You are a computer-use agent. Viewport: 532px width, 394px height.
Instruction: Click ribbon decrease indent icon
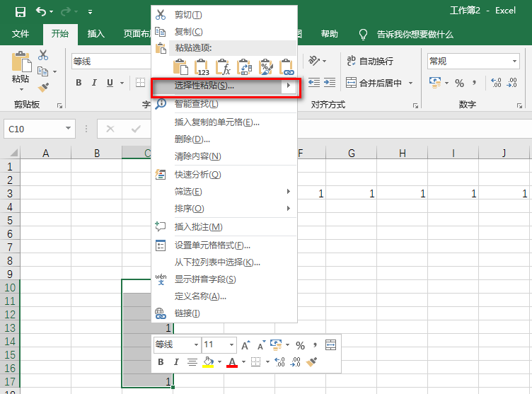tap(314, 83)
